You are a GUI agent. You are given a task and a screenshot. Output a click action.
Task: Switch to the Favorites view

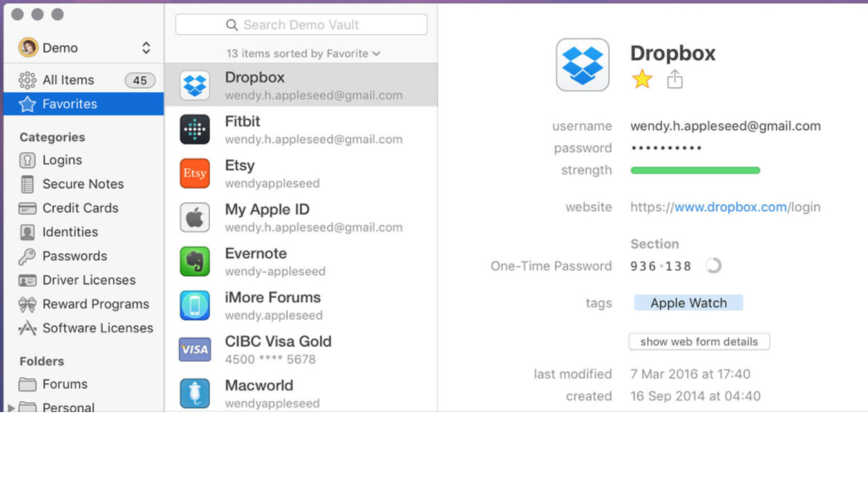69,104
